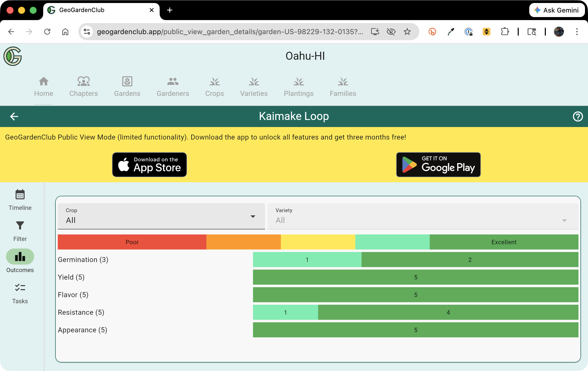Click the GeoGardenClub logo
Viewport: 588px width, 371px height.
tap(13, 56)
